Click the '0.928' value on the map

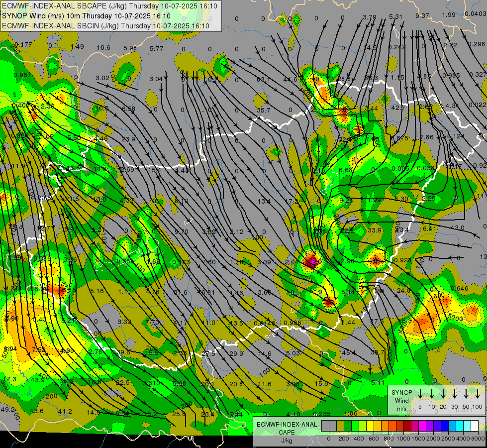pyautogui.click(x=402, y=260)
